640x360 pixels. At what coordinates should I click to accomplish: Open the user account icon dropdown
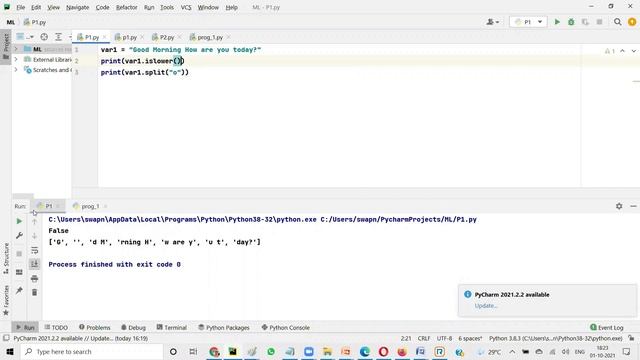(493, 22)
